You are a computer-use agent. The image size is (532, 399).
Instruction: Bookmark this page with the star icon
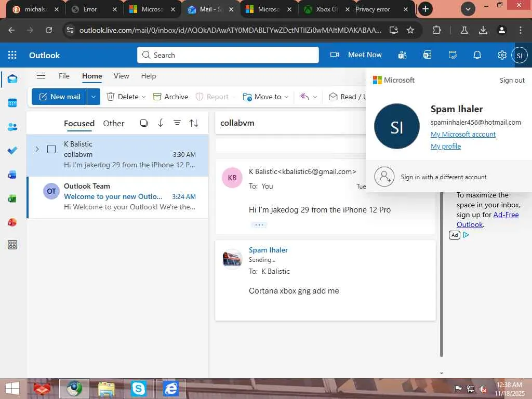coord(410,30)
